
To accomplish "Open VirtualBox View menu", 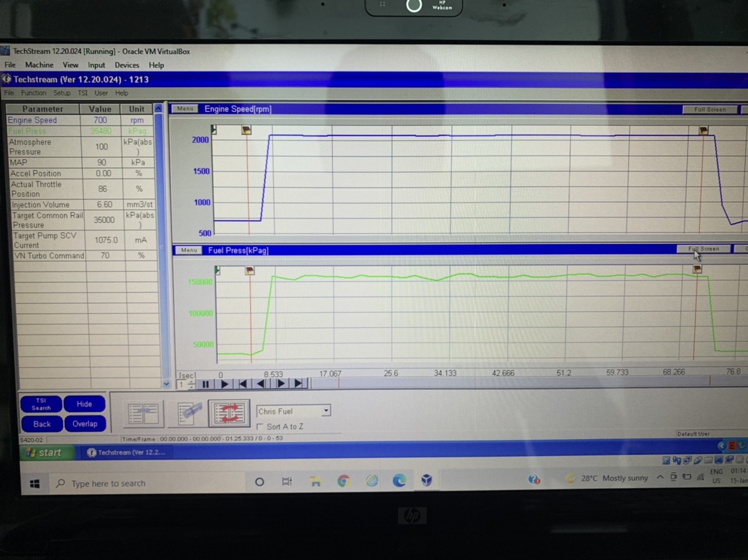I will pos(71,65).
